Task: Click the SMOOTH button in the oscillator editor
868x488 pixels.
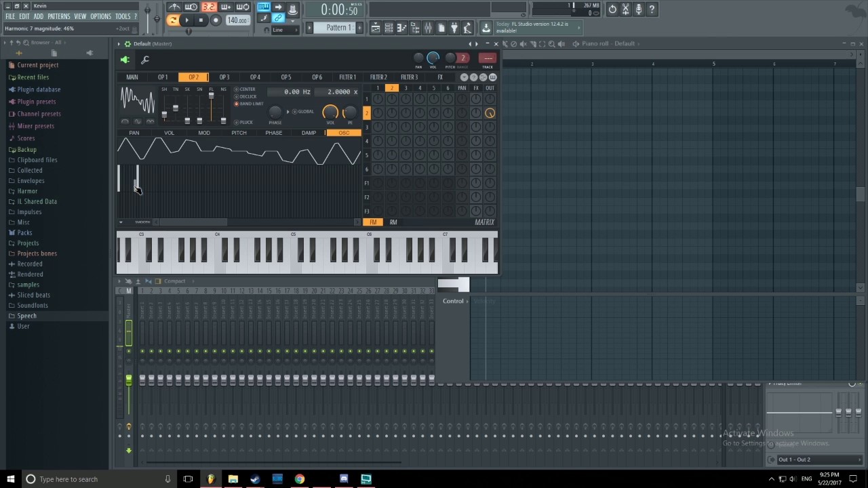Action: pyautogui.click(x=142, y=222)
